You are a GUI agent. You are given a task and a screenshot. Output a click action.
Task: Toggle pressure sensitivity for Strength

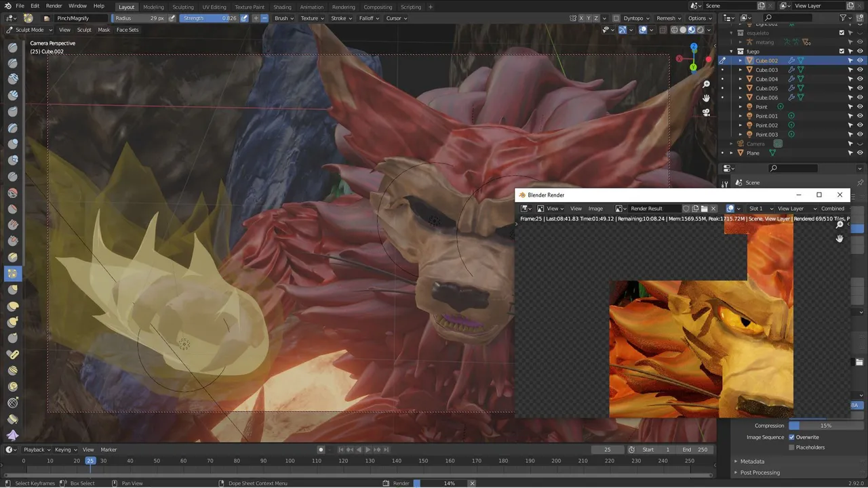pyautogui.click(x=244, y=18)
